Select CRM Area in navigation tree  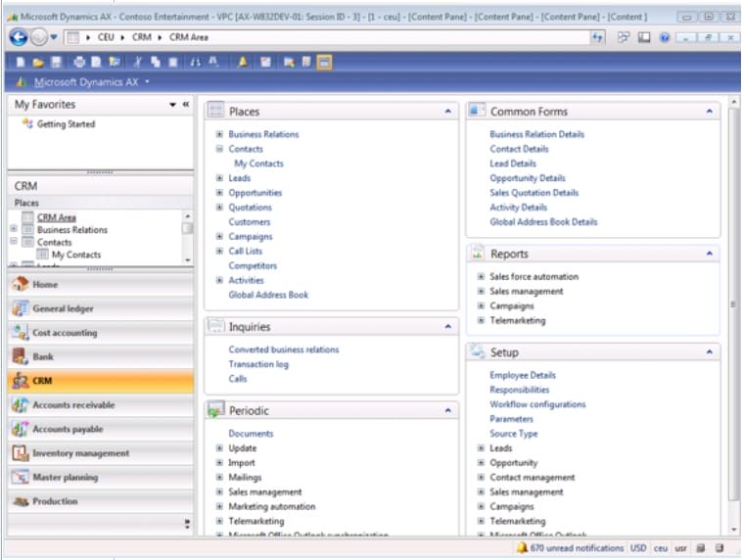click(57, 217)
